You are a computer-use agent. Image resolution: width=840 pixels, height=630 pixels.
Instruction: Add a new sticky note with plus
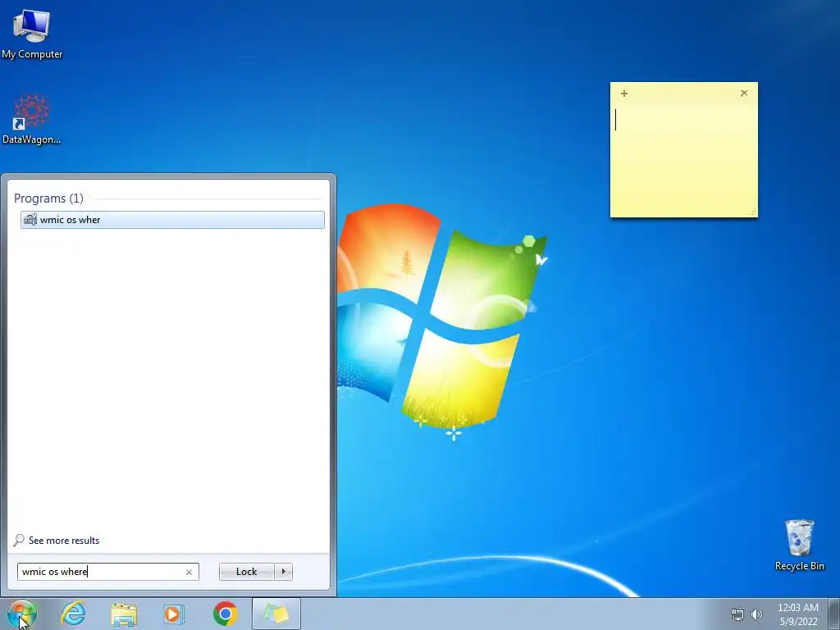[x=624, y=94]
